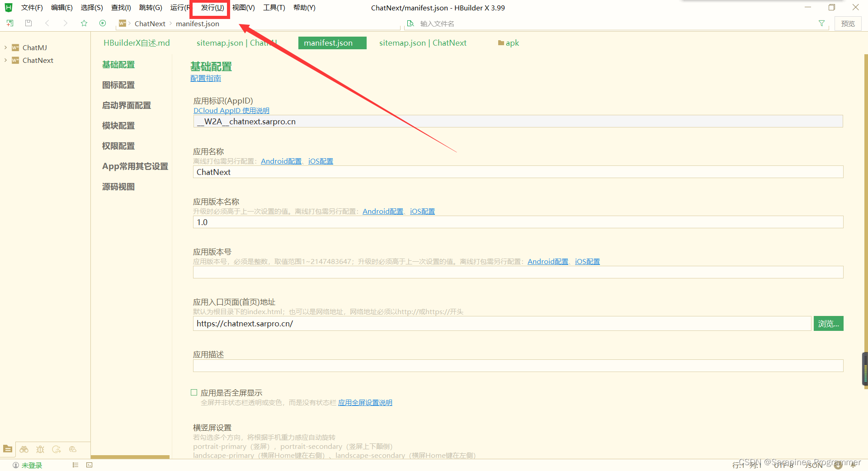
Task: Click the HBuilder X logo icon
Action: point(9,7)
